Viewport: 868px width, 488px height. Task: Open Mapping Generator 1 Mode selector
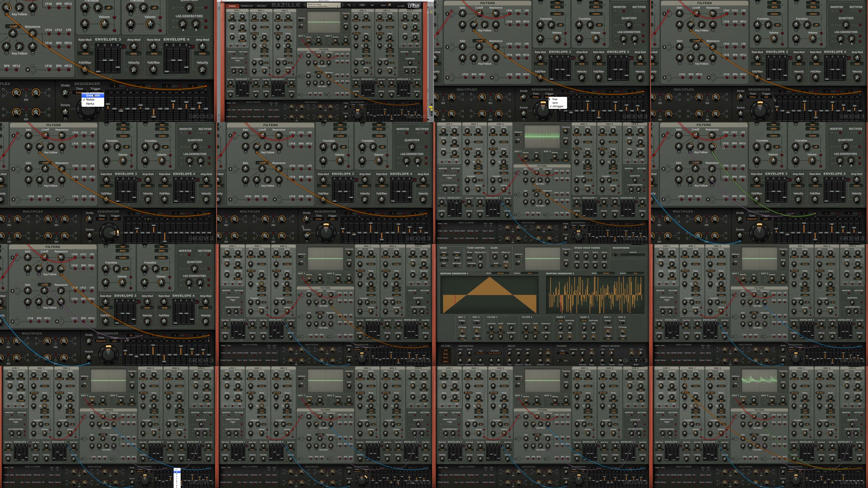(x=501, y=274)
